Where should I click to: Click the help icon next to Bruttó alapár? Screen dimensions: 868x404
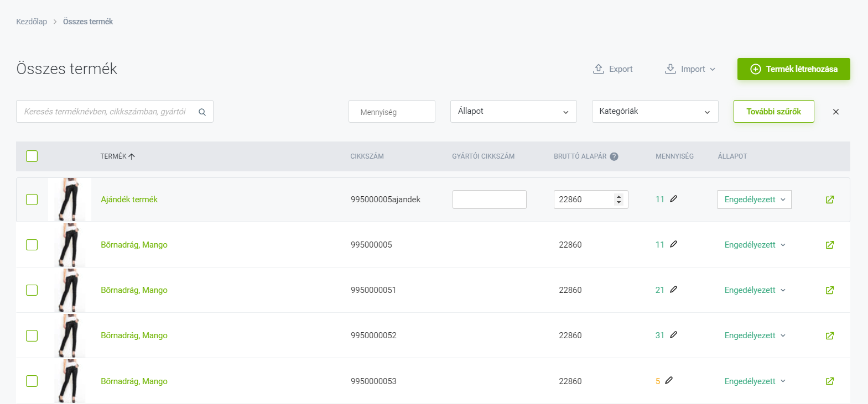click(614, 156)
